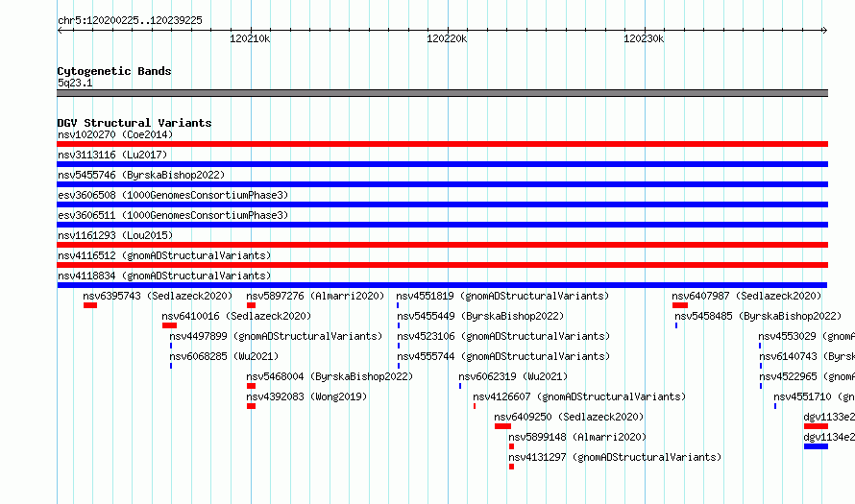Click nsv4555744 gnomAD label

(503, 356)
